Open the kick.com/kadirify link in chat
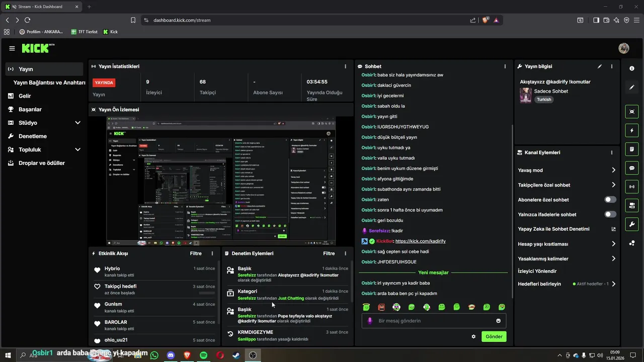Image resolution: width=644 pixels, height=362 pixels. [x=420, y=241]
